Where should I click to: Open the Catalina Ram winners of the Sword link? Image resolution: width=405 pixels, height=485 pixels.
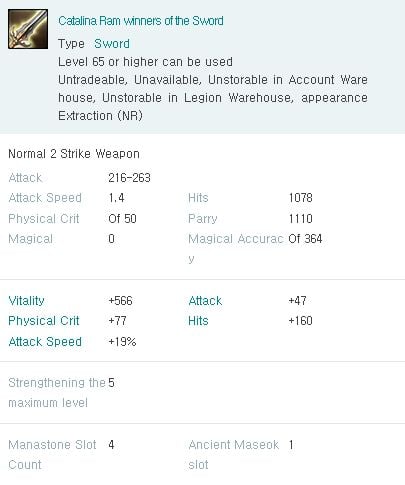[x=141, y=21]
